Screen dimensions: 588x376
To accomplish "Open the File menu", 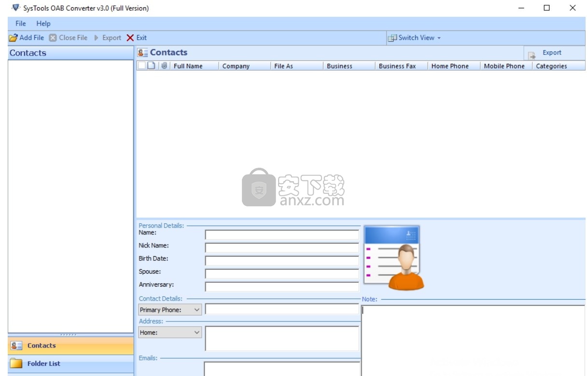I will click(21, 23).
